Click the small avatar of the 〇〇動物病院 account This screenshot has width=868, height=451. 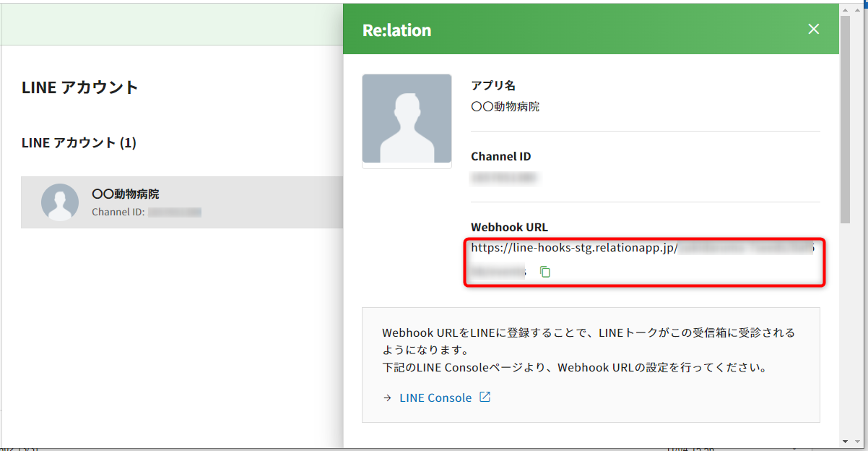60,202
